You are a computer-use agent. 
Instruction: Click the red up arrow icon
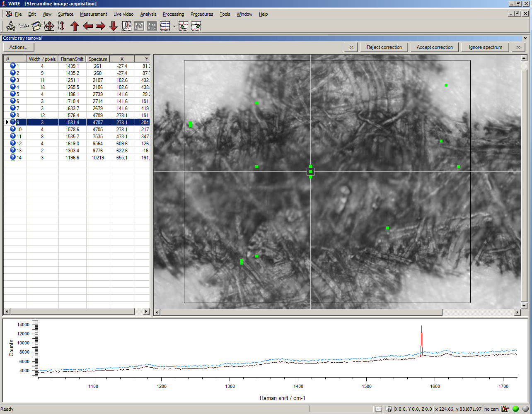click(75, 26)
